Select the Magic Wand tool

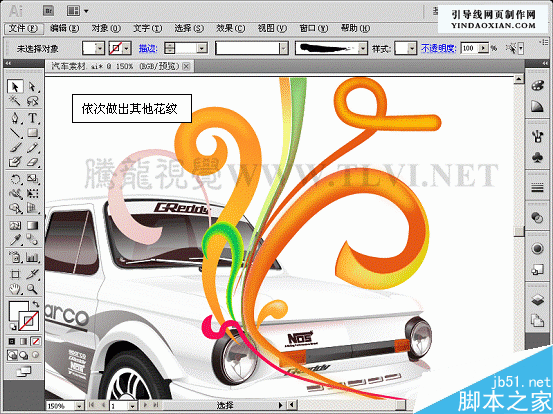pyautogui.click(x=15, y=101)
